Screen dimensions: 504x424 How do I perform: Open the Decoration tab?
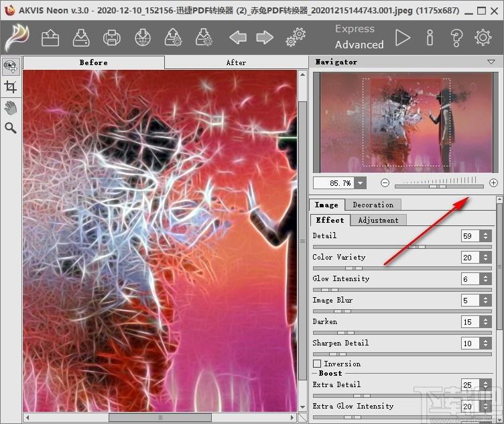pyautogui.click(x=373, y=205)
